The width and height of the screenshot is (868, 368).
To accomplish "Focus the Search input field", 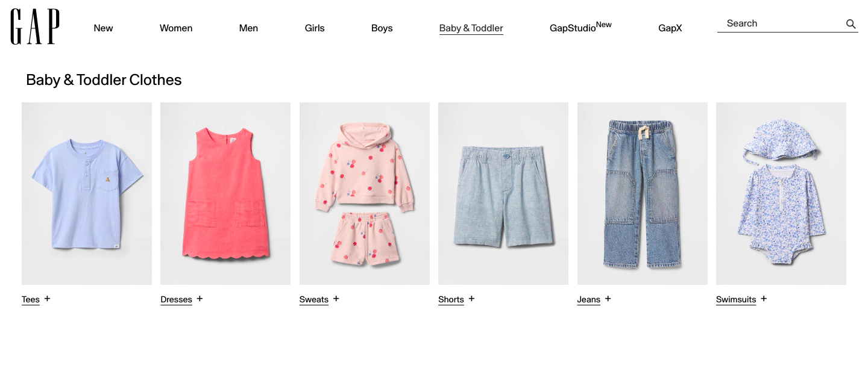I will click(781, 23).
